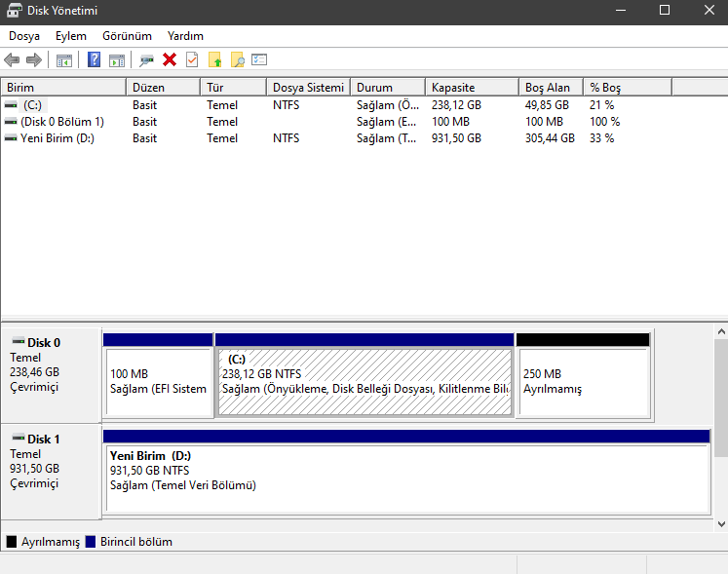Screen dimensions: 728x574
Task: Click the disk pane vertical scrollbar thumb
Action: pyautogui.click(x=721, y=398)
